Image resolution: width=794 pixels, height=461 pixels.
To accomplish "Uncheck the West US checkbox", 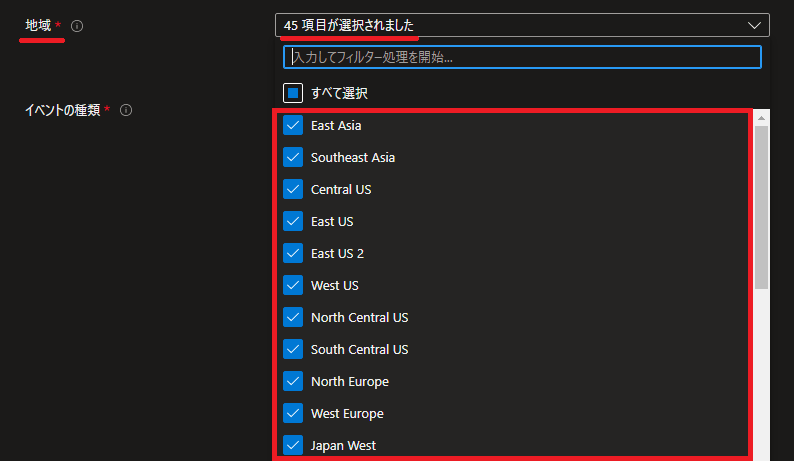I will (293, 285).
